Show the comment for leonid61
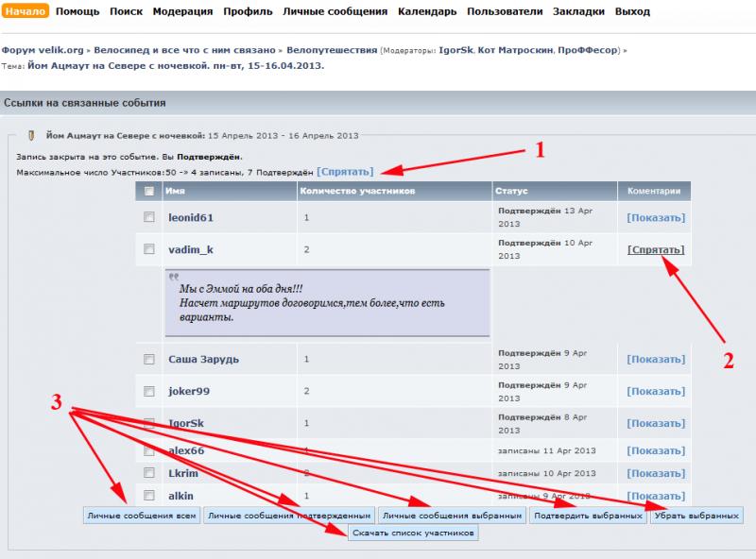The height and width of the screenshot is (559, 756). point(655,218)
